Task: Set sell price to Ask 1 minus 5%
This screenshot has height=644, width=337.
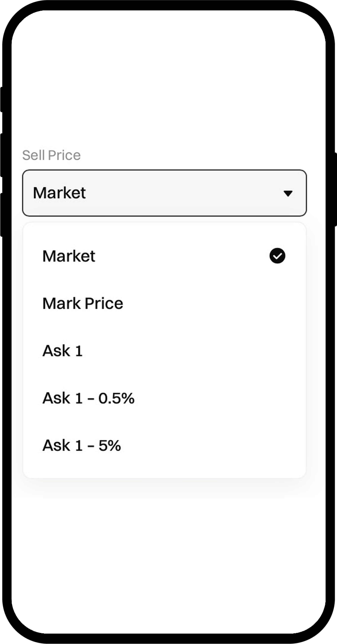Action: coord(82,445)
